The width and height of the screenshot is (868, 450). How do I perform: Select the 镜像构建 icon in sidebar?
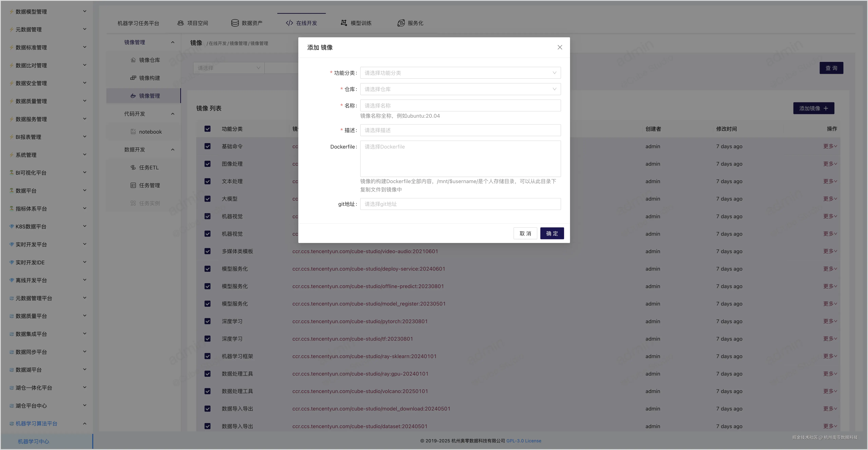tap(133, 78)
